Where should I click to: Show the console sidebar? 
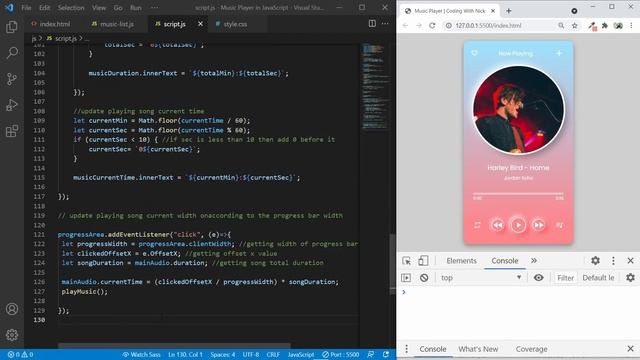pos(406,278)
